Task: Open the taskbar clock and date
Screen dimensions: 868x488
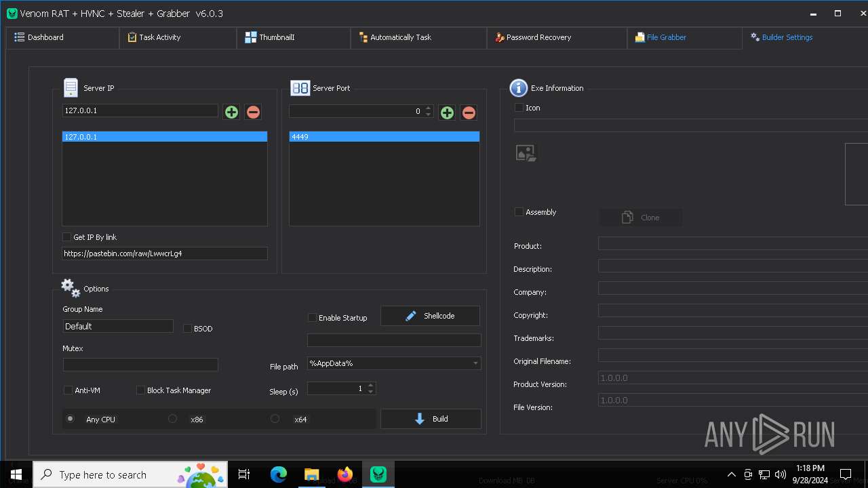Action: click(x=810, y=474)
